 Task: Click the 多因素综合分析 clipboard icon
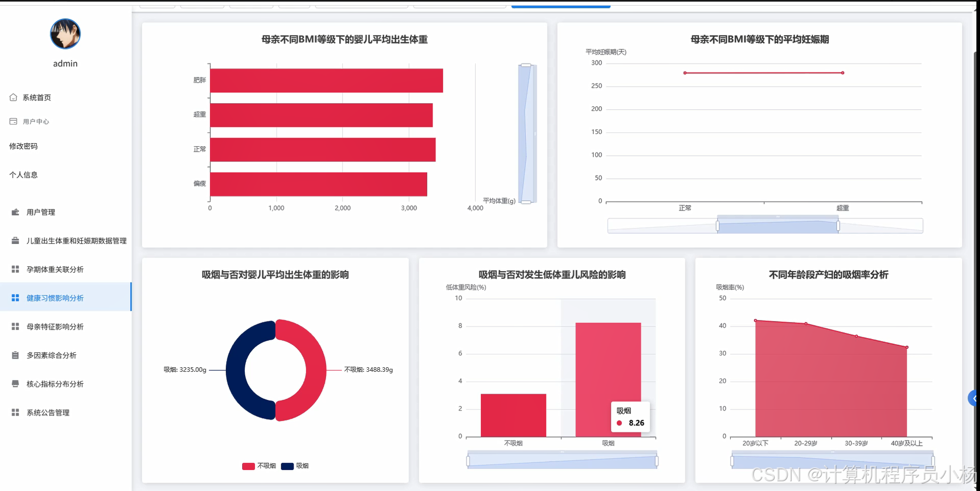(x=14, y=355)
